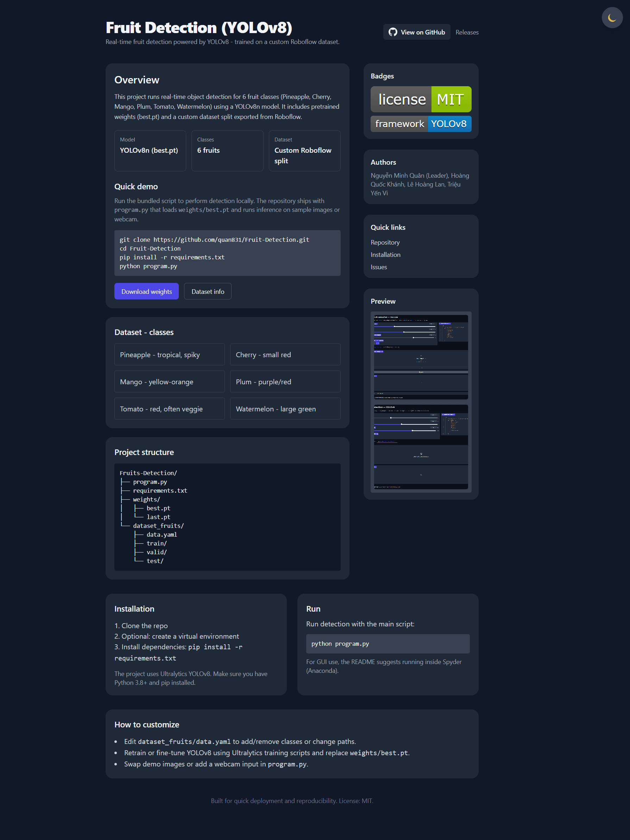Click 'test/' in project structure tree

(155, 561)
